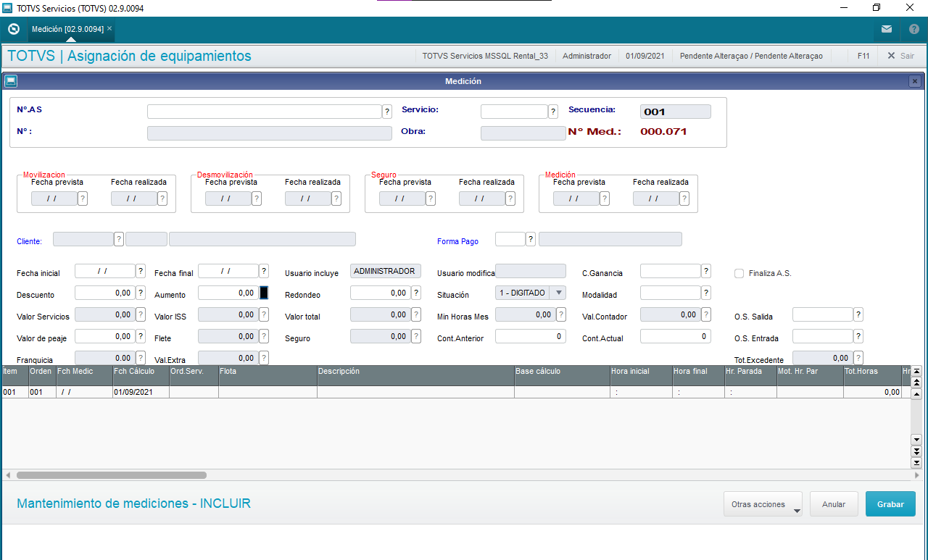
Task: Open the Cliente lookup button
Action: pyautogui.click(x=119, y=239)
